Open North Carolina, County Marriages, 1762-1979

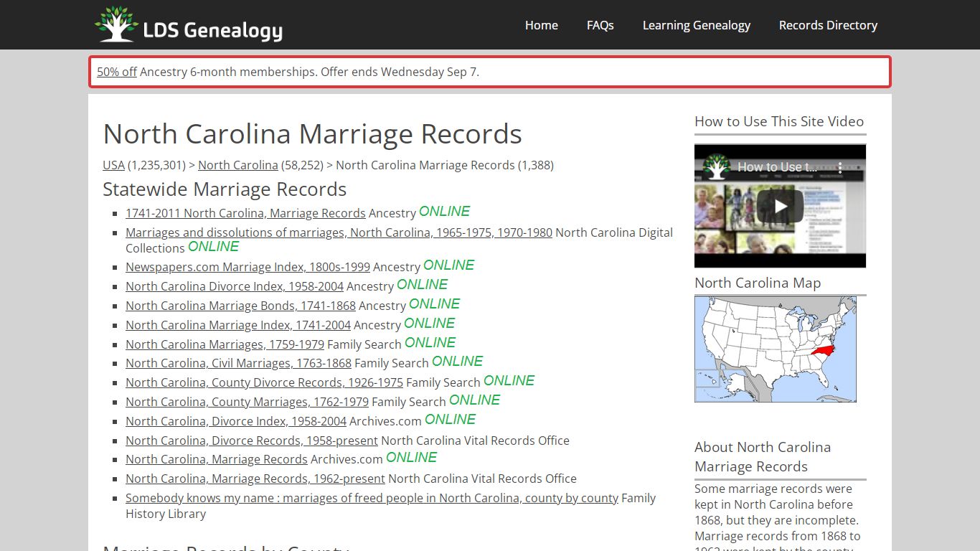tap(247, 402)
